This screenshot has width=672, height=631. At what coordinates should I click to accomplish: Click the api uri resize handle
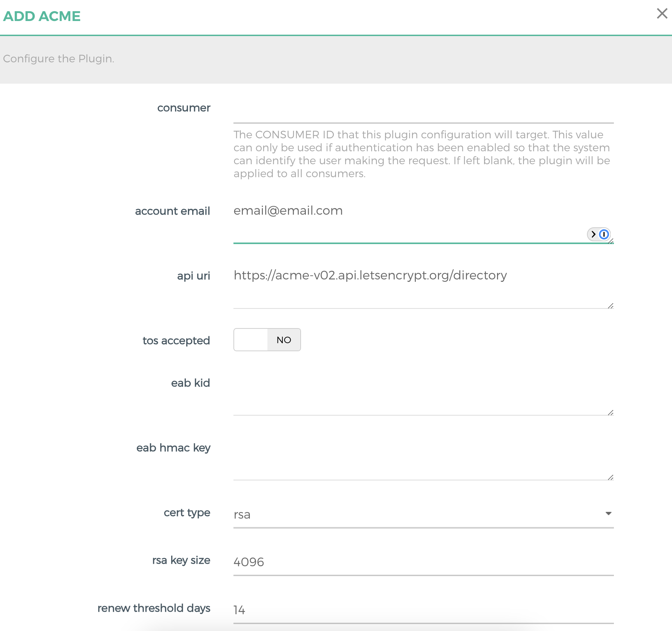point(611,306)
